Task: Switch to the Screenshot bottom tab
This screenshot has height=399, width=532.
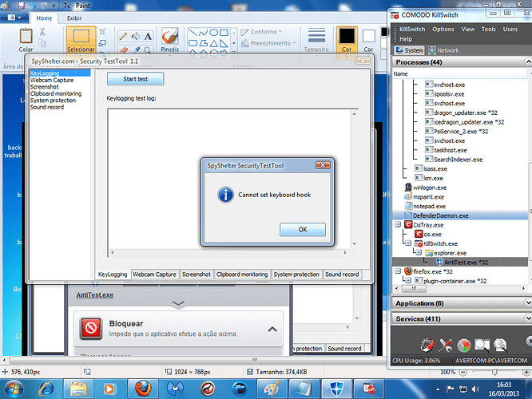Action: [x=197, y=275]
